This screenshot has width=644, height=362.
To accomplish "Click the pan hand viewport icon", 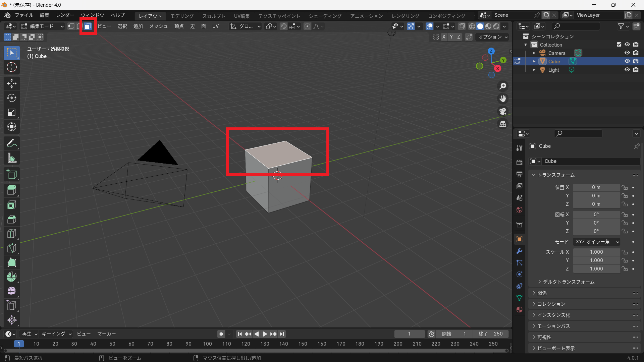I will (503, 99).
